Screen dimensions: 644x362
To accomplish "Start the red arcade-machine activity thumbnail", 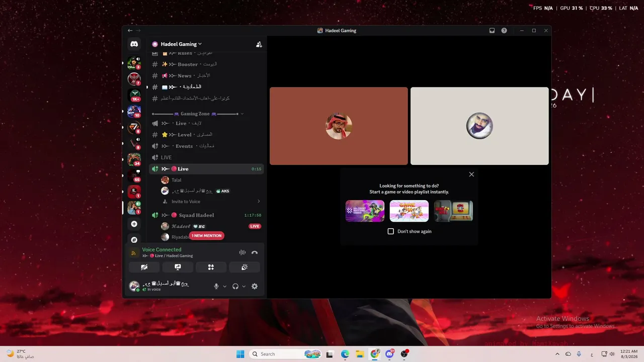I will pyautogui.click(x=453, y=211).
